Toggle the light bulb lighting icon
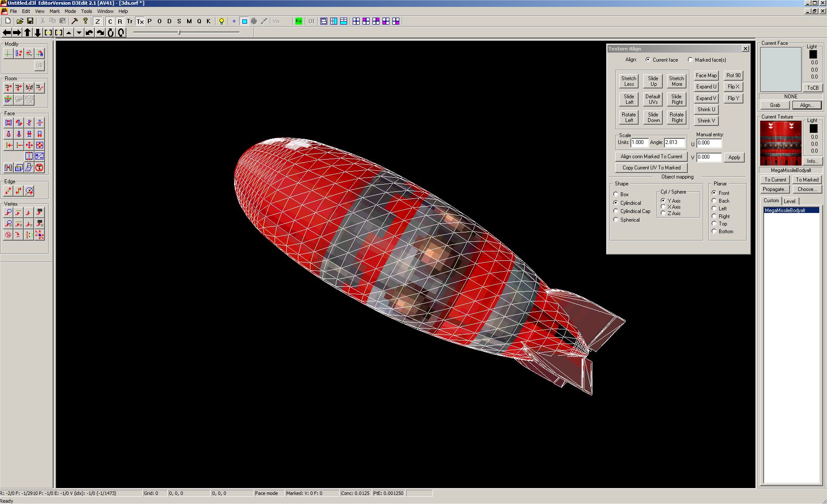 pyautogui.click(x=222, y=21)
